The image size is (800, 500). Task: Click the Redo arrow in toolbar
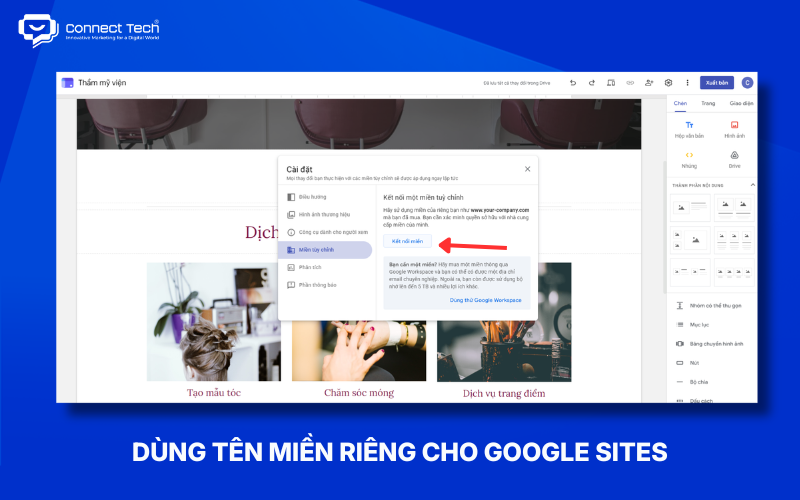[592, 83]
